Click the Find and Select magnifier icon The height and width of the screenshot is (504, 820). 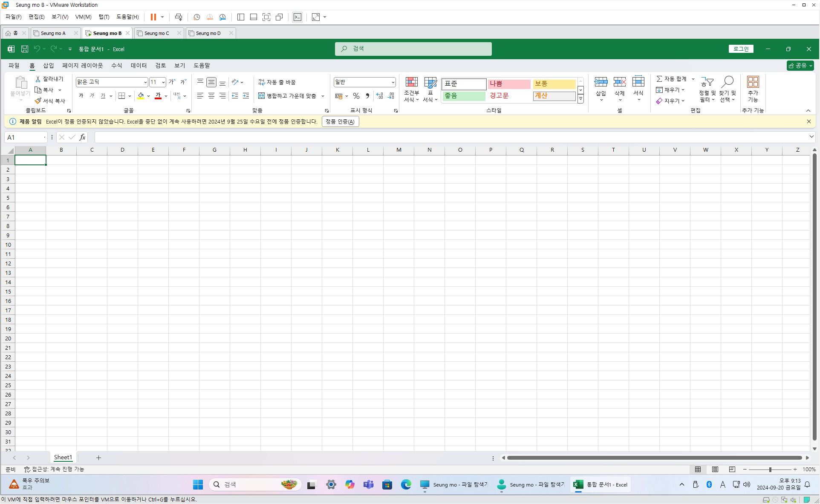tap(728, 82)
